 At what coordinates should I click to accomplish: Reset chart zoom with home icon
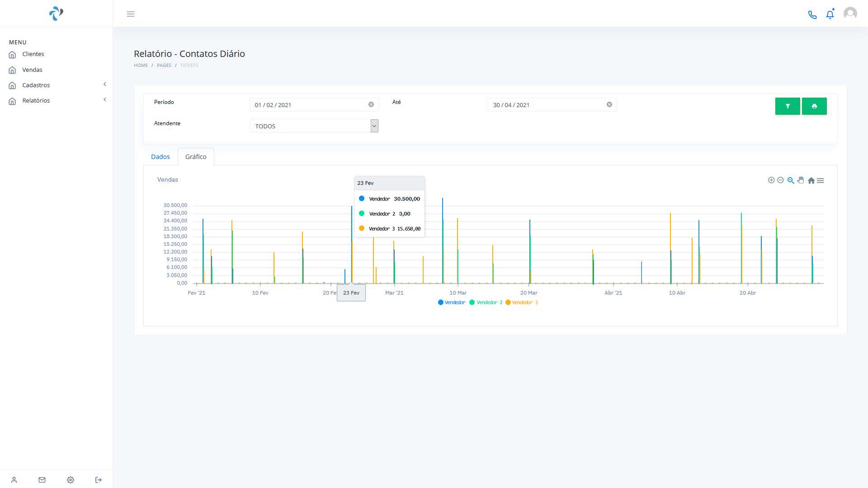coord(811,180)
